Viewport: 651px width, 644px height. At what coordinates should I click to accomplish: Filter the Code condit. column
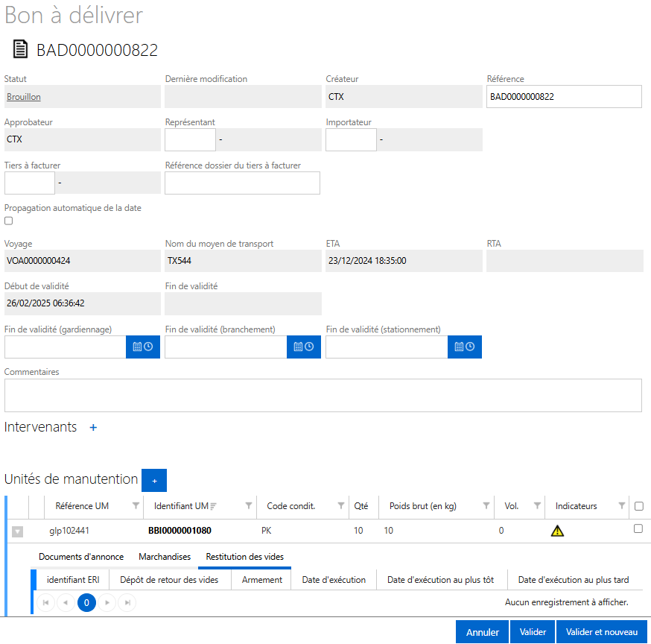tap(341, 506)
